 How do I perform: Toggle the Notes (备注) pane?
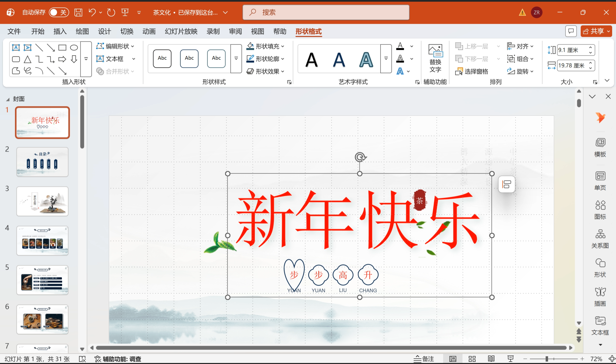tap(424, 359)
